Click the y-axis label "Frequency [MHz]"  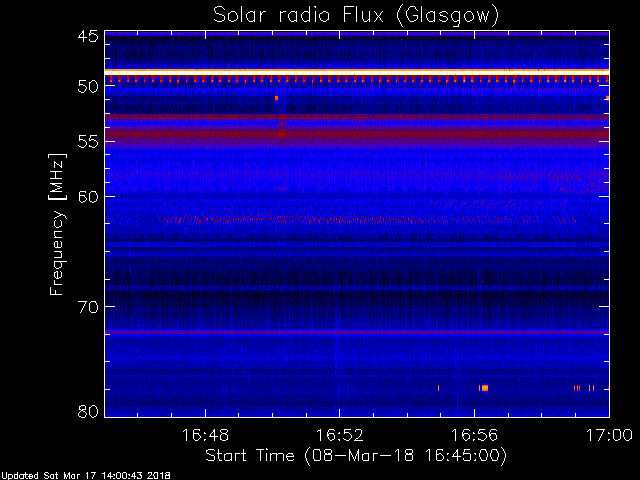click(x=57, y=224)
